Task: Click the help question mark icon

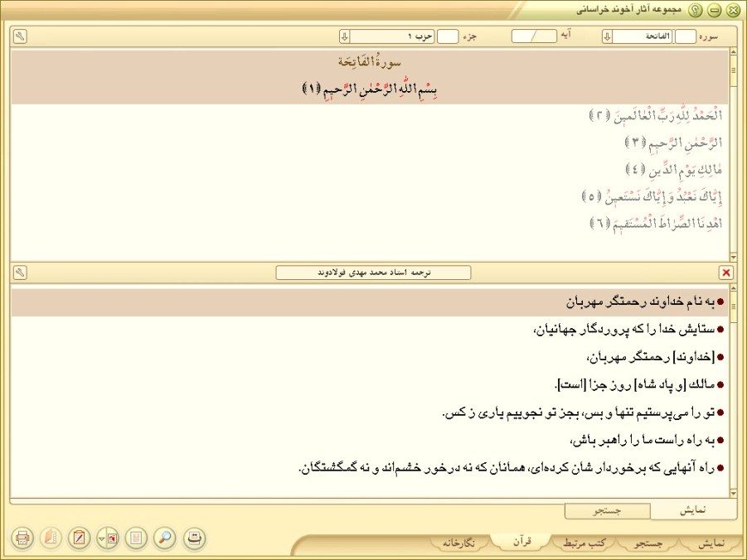Action: (x=696, y=10)
